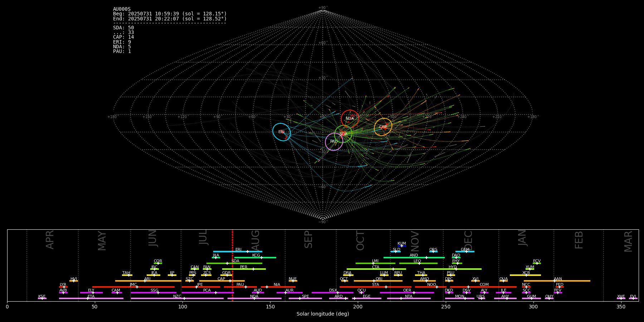644x322 pixels.
Task: Select the SPE shower label in timeline
Action: [x=305, y=297]
